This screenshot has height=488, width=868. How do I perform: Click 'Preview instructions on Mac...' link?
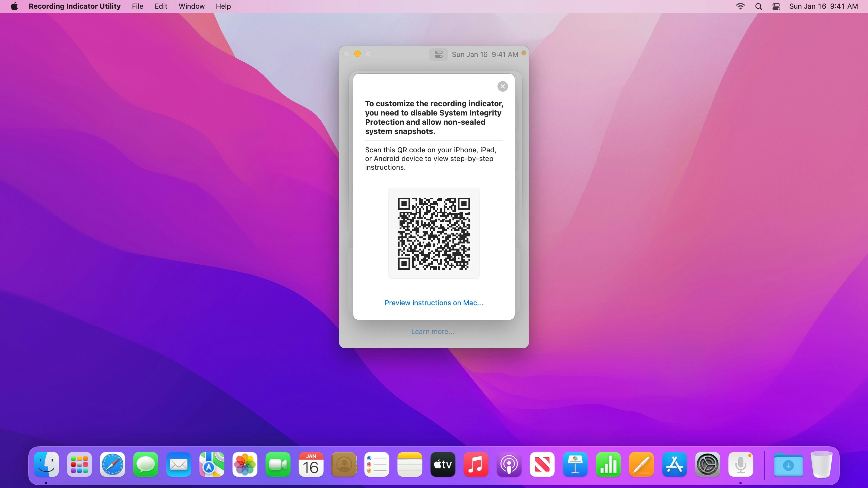(434, 303)
